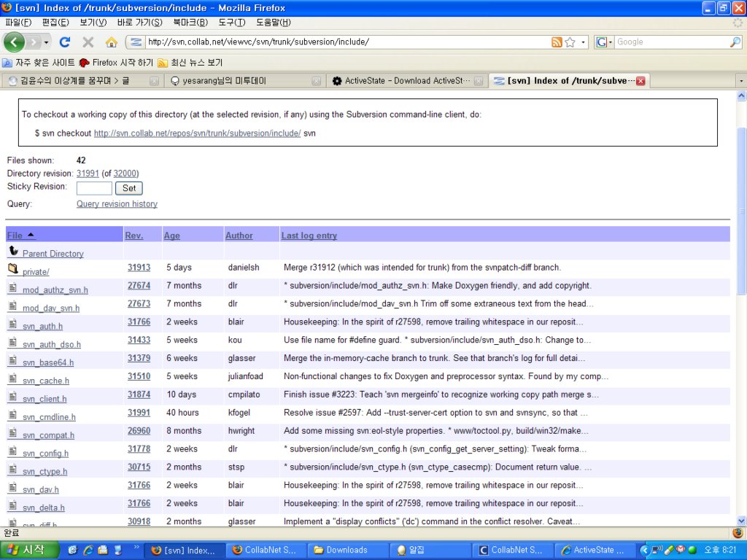747x560 pixels.
Task: Open the Query revision history link
Action: click(117, 204)
